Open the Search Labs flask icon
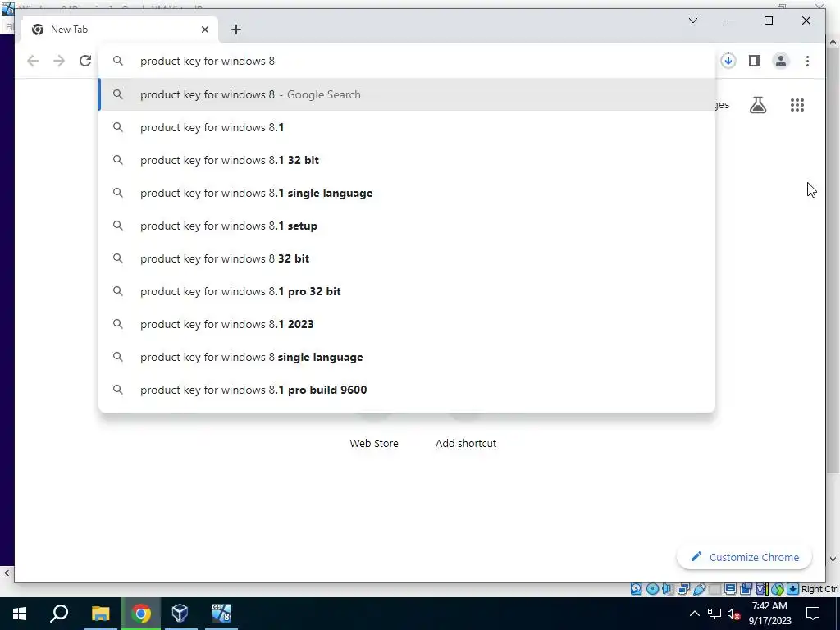Image resolution: width=840 pixels, height=630 pixels. tap(758, 105)
